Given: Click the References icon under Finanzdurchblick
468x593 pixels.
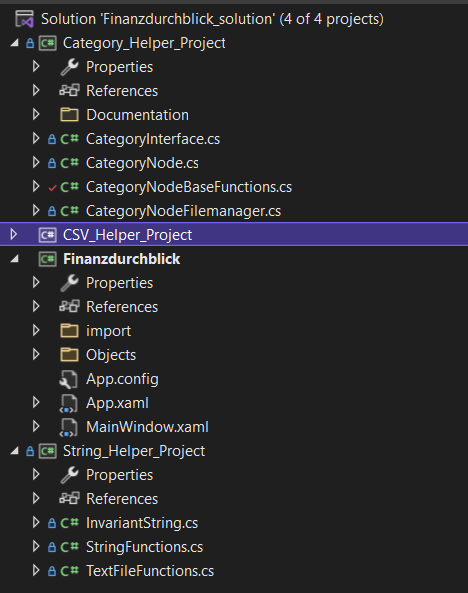Looking at the screenshot, I should pos(69,307).
